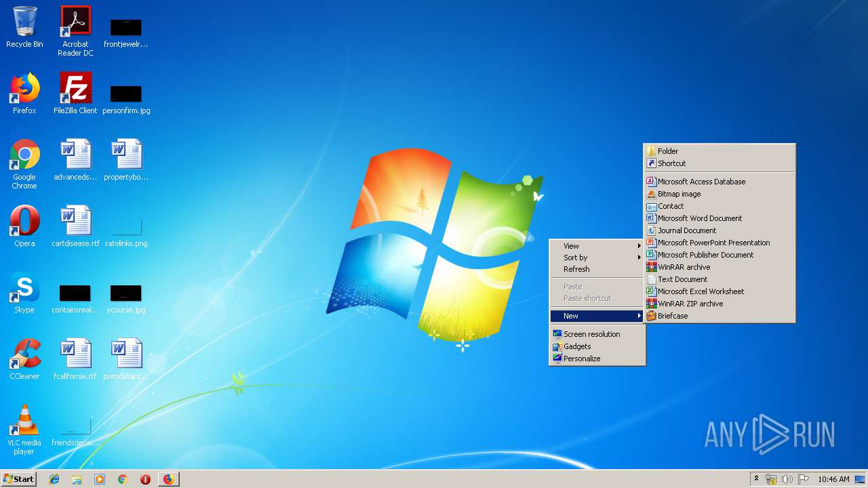Open Gadgets from the context menu
The width and height of the screenshot is (868, 488).
(x=597, y=346)
